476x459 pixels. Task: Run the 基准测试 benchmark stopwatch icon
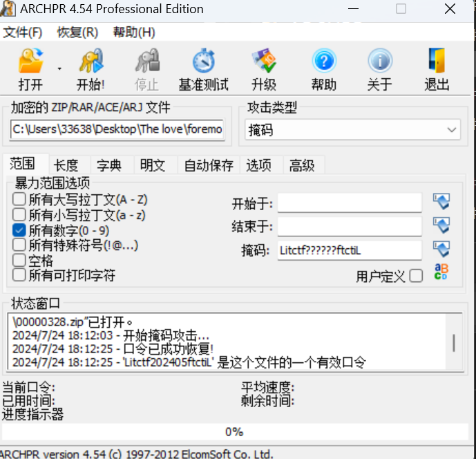tap(203, 60)
